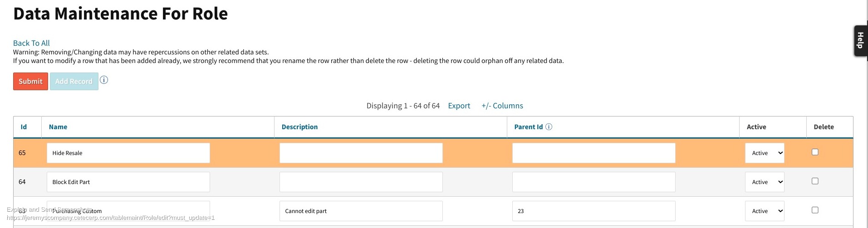Sort by Parent Id column header

[x=528, y=127]
